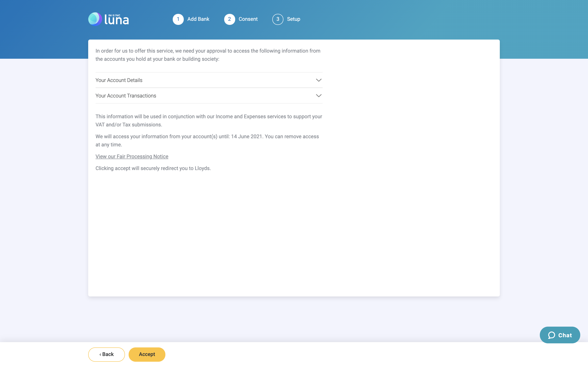Open the Fair Processing Notice link
The image size is (588, 367).
click(132, 157)
